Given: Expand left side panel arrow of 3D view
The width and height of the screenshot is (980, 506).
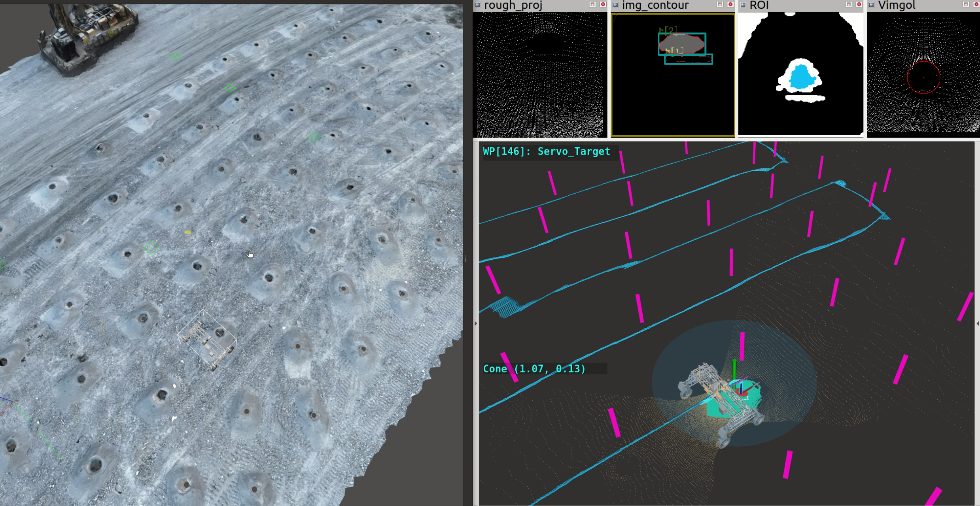Looking at the screenshot, I should (x=476, y=323).
